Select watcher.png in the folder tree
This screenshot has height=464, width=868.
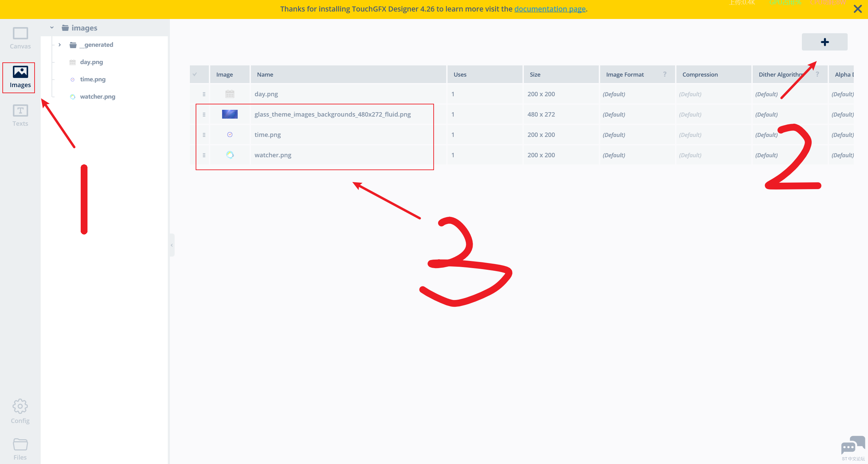pos(97,97)
